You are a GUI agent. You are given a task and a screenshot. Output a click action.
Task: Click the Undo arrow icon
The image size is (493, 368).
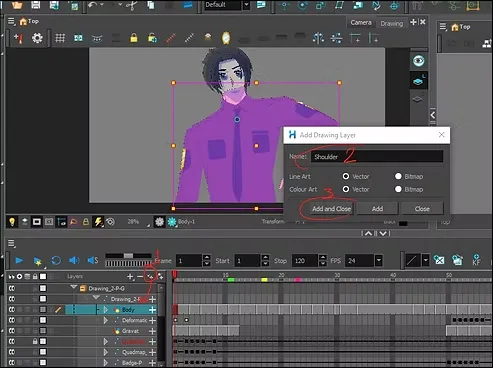coord(92,5)
